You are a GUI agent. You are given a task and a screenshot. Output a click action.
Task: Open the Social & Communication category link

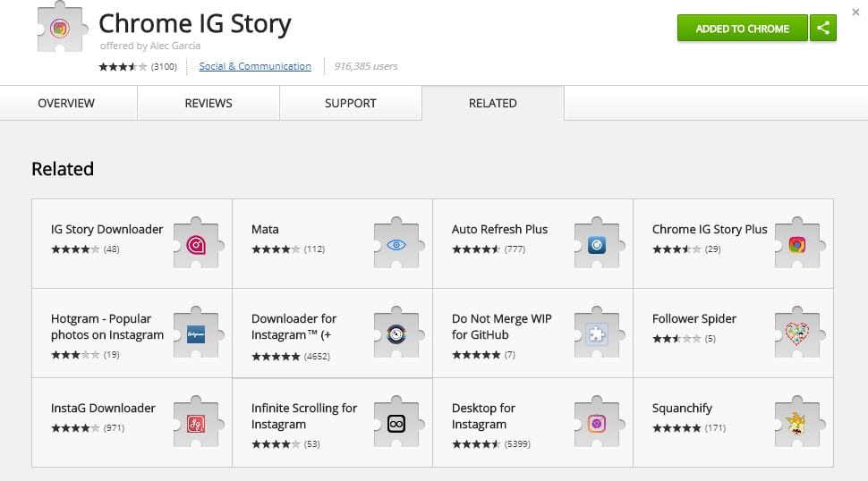(x=255, y=66)
